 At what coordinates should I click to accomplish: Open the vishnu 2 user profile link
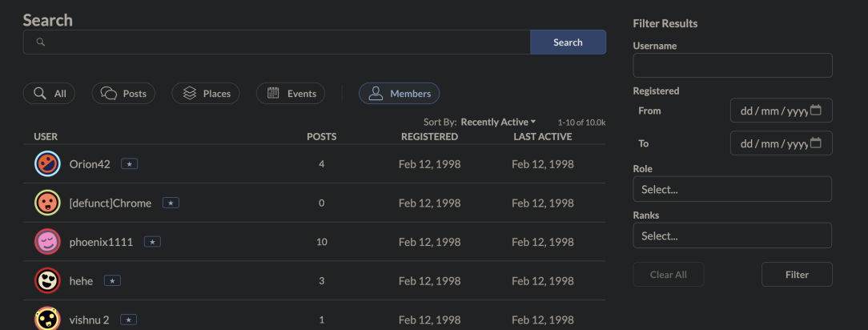click(89, 320)
